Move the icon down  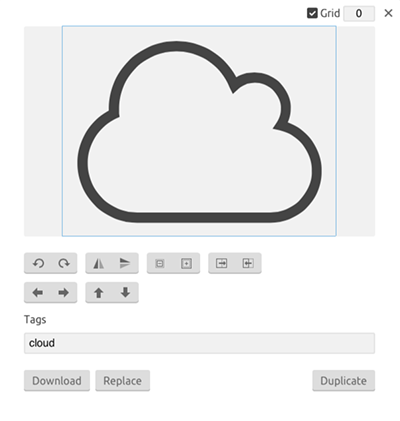(x=125, y=293)
